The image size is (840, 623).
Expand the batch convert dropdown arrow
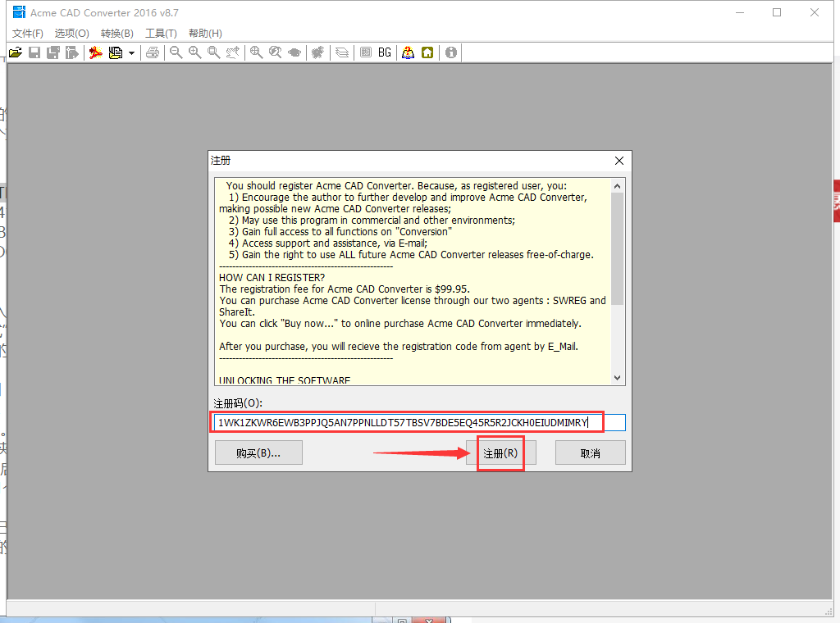pyautogui.click(x=131, y=52)
